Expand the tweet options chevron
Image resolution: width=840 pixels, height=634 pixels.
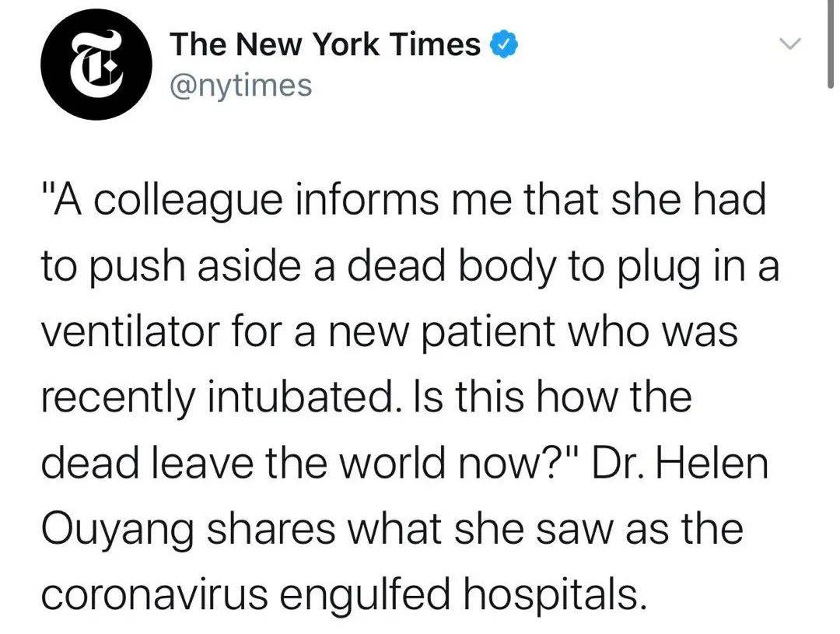coord(789,44)
